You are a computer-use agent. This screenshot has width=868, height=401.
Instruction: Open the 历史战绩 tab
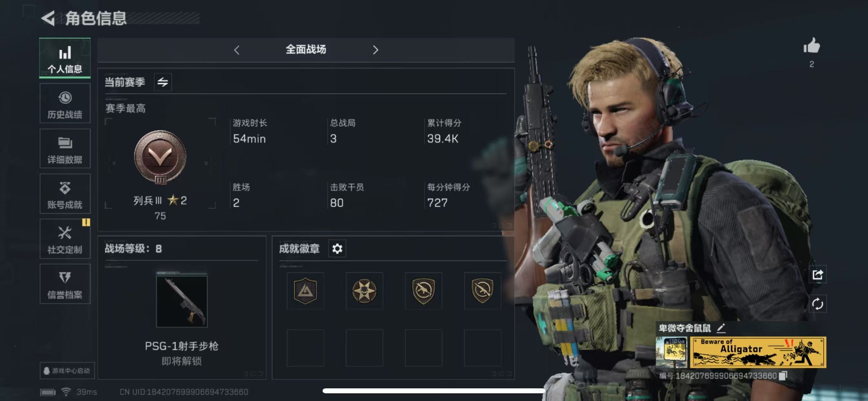coord(65,104)
